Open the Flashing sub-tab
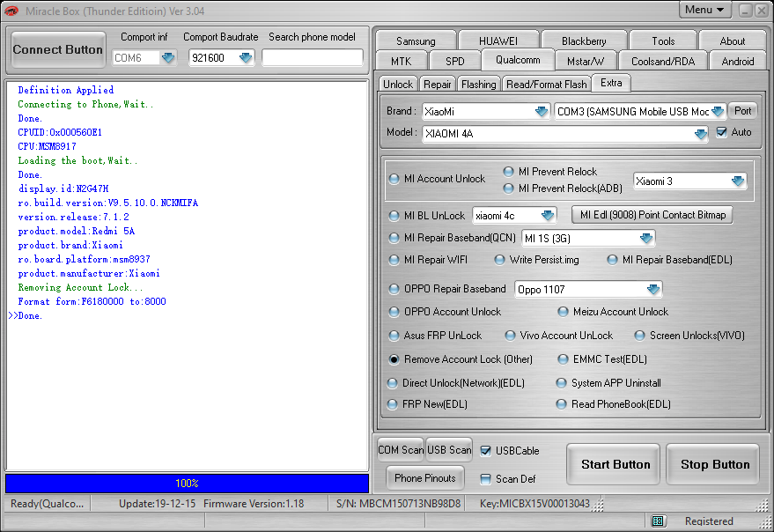 (478, 85)
